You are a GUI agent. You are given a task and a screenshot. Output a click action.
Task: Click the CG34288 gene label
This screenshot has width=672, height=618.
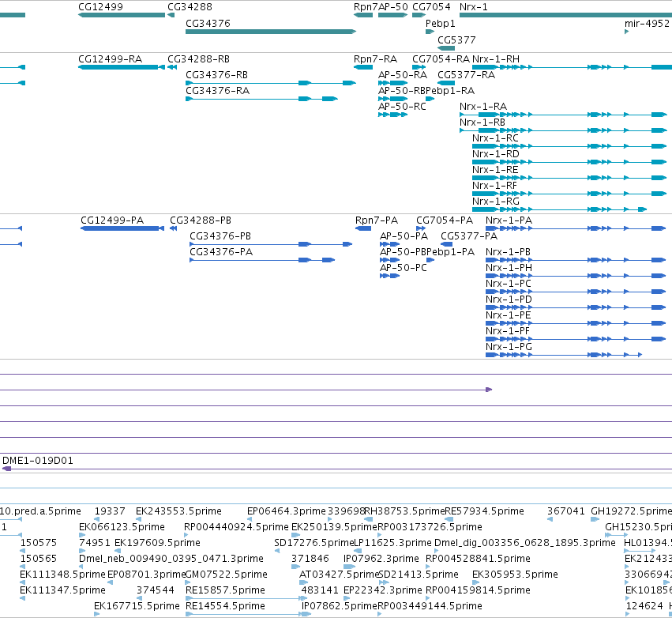(190, 7)
